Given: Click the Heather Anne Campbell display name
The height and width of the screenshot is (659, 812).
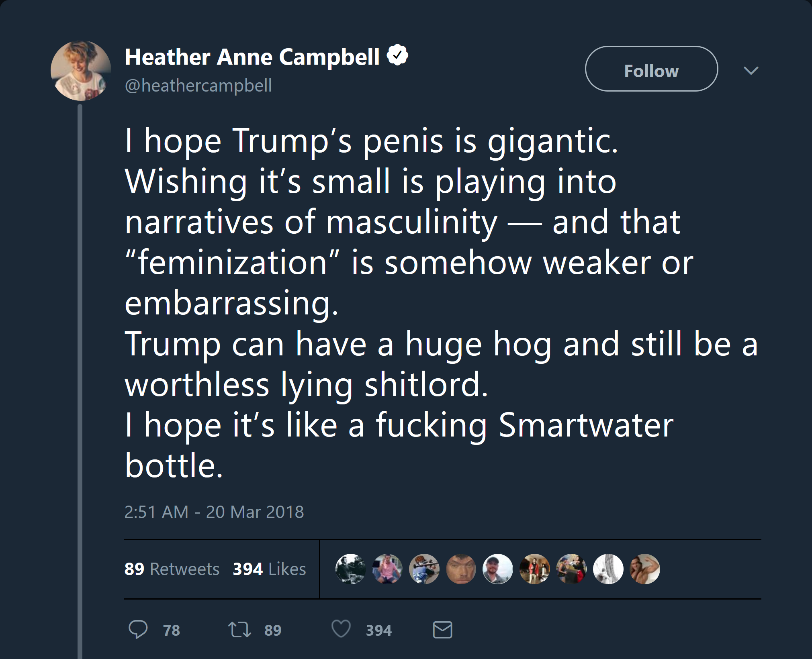Looking at the screenshot, I should (x=252, y=57).
